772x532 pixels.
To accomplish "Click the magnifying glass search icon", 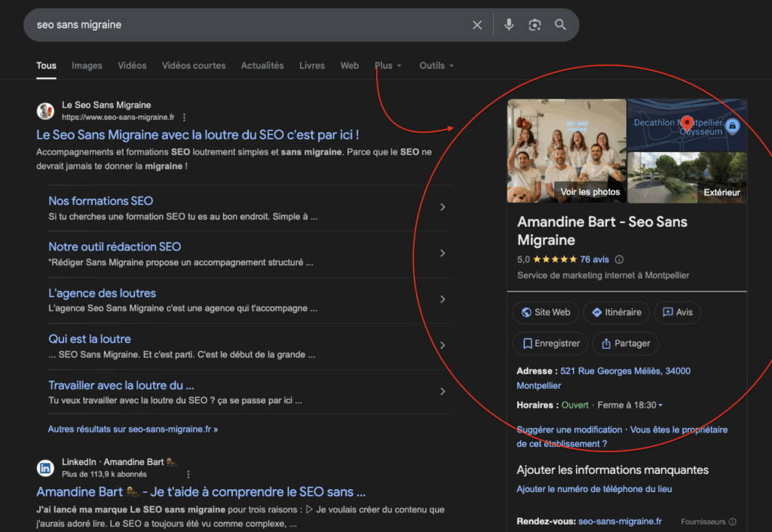I will pos(560,25).
